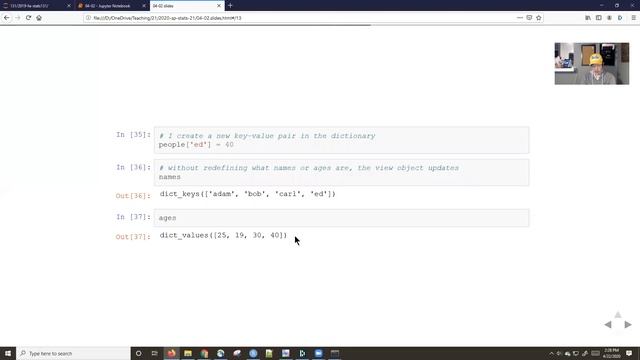Viewport: 640px width, 360px height.
Task: Select the 04-02 slides tab
Action: click(x=187, y=6)
